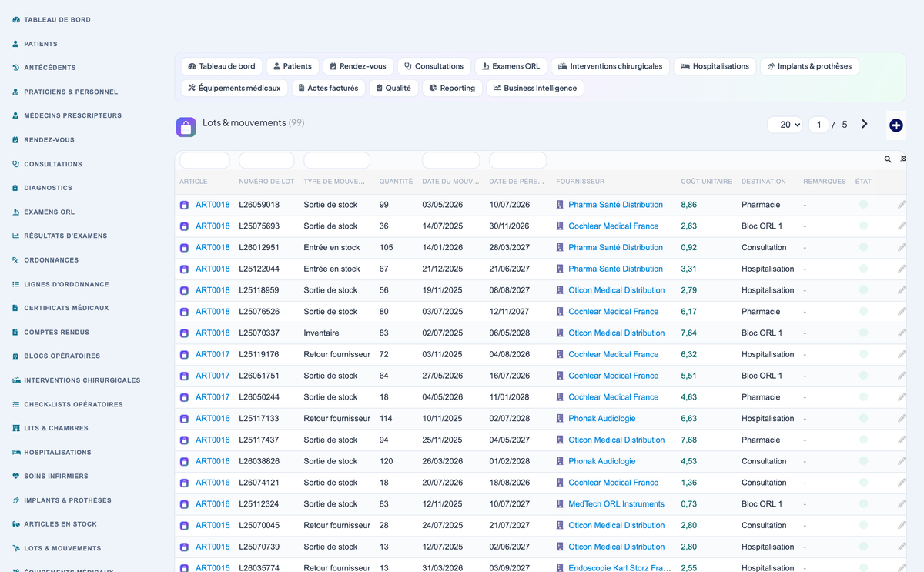Click the Blocs opératoires building icon
The width and height of the screenshot is (924, 572).
tap(16, 356)
